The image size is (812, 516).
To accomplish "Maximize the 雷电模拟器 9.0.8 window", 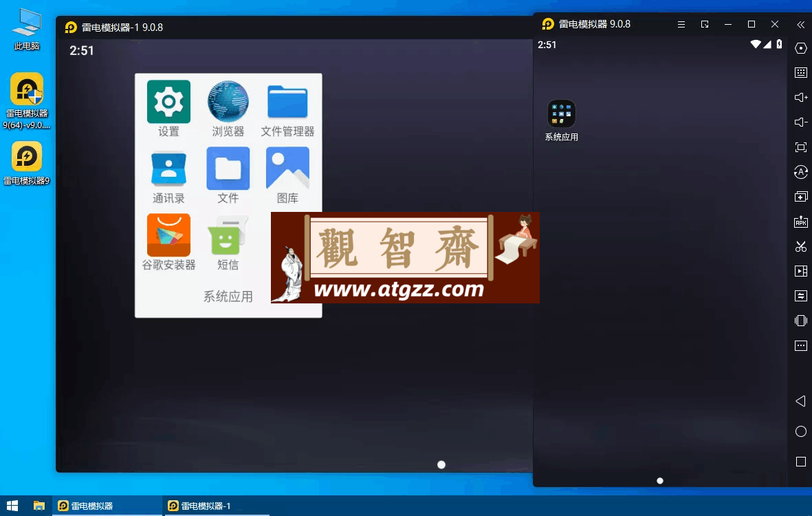I will tap(751, 24).
